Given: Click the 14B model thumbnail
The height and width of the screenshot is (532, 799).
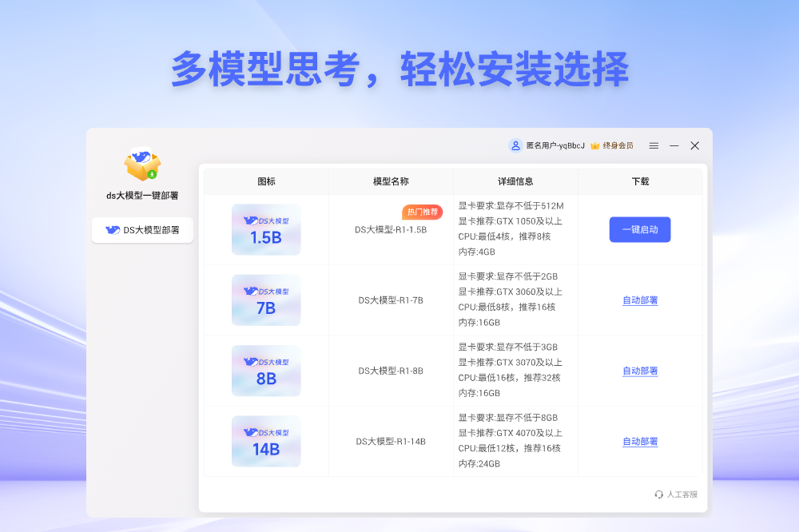Looking at the screenshot, I should click(x=266, y=441).
